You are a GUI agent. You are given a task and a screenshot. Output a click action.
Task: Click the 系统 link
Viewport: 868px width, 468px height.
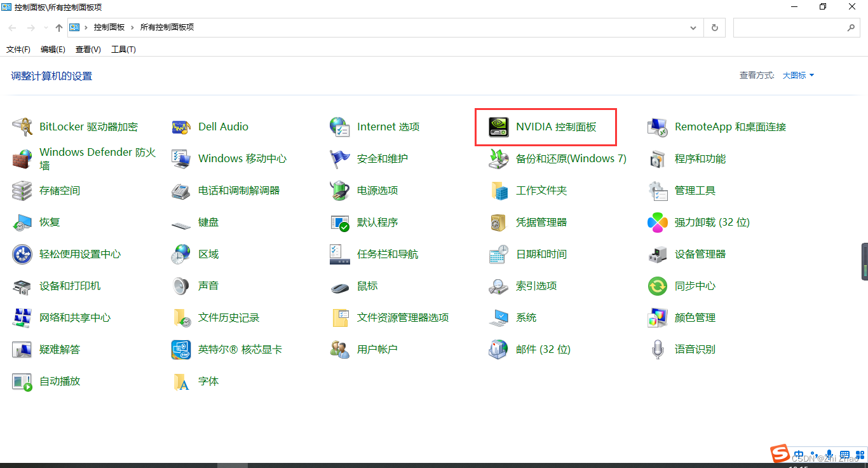click(x=526, y=317)
